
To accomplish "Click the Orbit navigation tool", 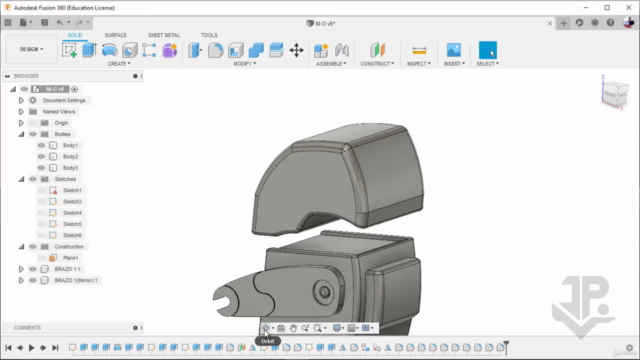I will [265, 328].
